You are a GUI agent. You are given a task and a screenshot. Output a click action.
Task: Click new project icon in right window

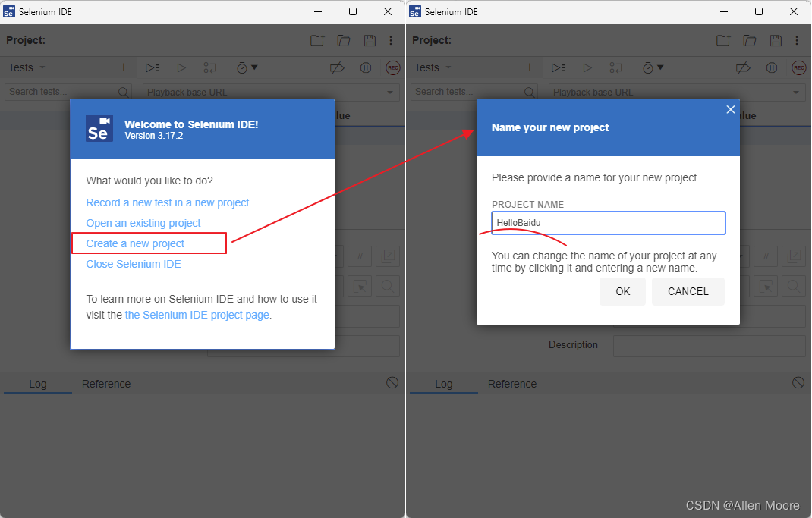pos(723,40)
